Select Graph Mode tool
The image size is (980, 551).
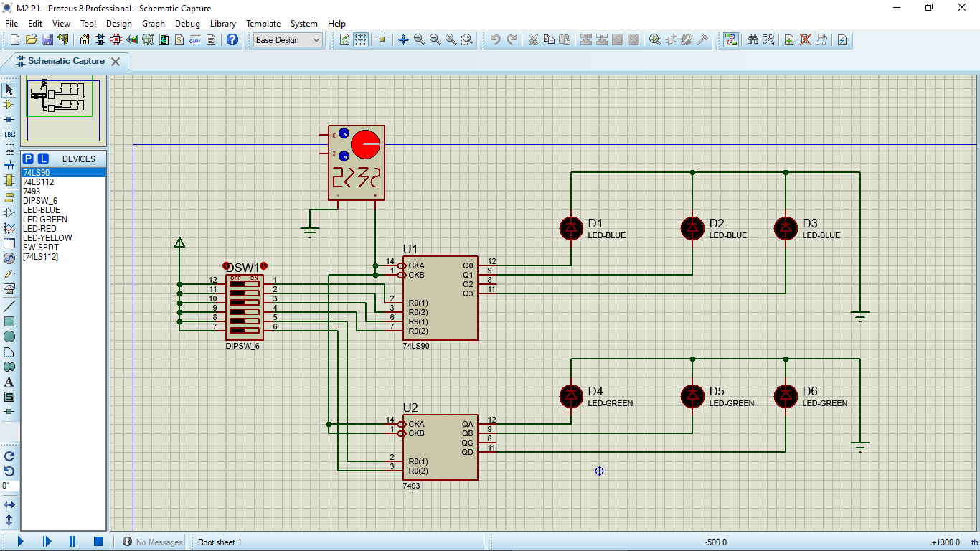pyautogui.click(x=9, y=227)
